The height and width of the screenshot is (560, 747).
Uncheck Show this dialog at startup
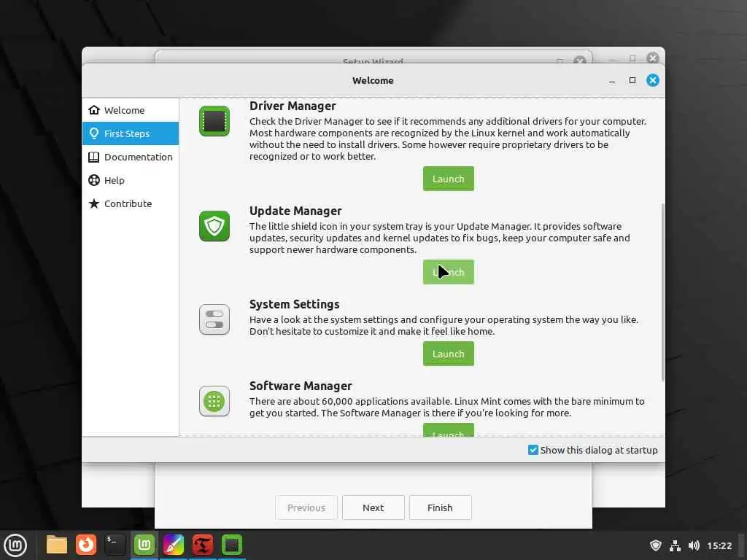[533, 450]
